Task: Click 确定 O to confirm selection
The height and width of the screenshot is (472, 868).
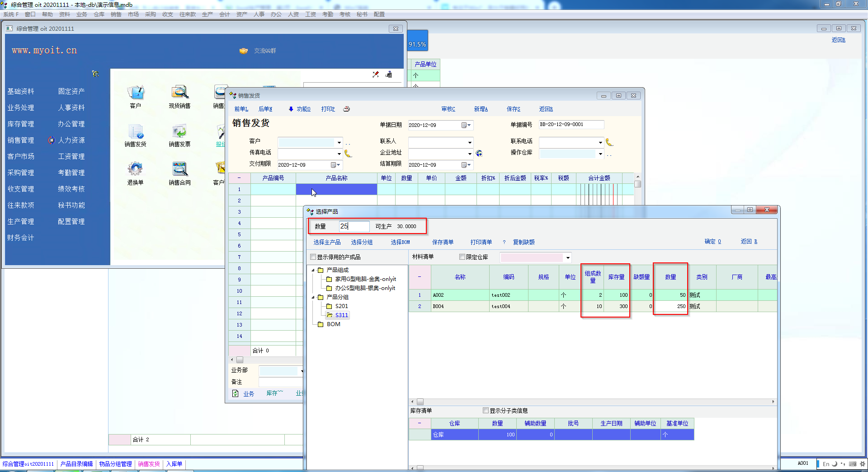Action: [x=712, y=242]
